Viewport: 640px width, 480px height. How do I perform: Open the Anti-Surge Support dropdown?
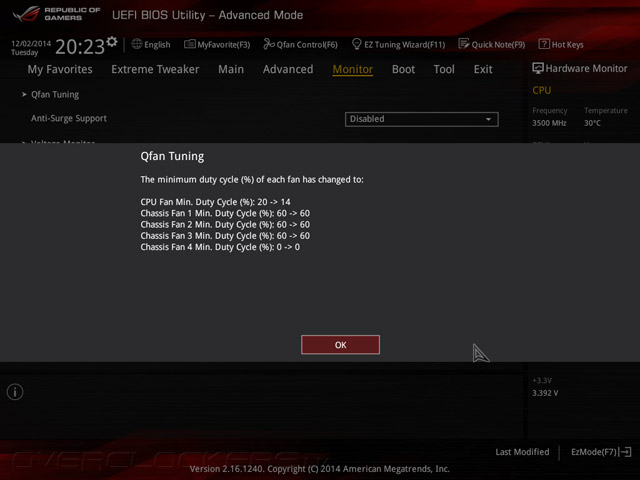422,119
